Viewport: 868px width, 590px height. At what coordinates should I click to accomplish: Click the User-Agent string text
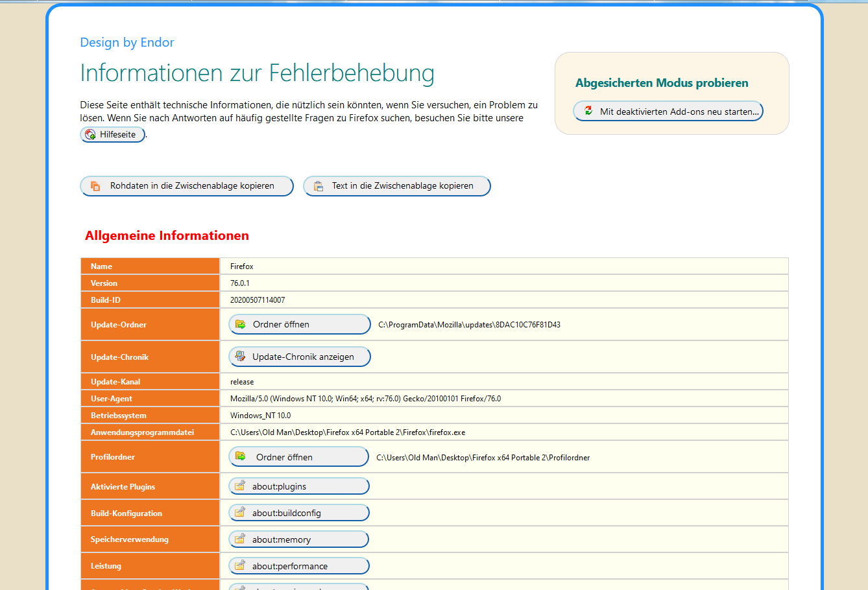tap(365, 399)
